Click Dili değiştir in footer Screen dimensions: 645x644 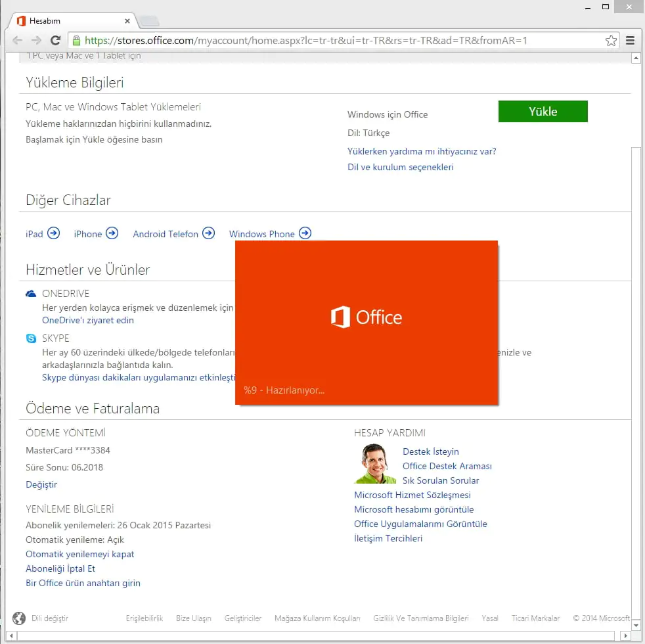(50, 618)
